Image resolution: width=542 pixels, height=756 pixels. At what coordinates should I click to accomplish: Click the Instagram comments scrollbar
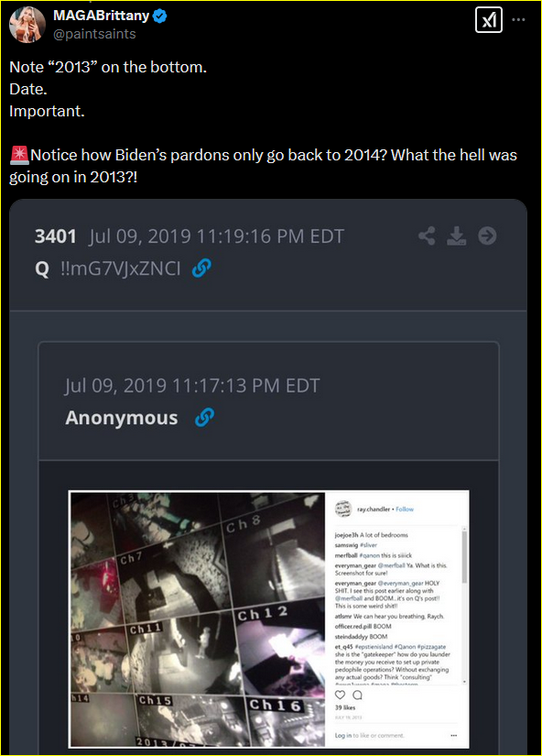click(464, 606)
